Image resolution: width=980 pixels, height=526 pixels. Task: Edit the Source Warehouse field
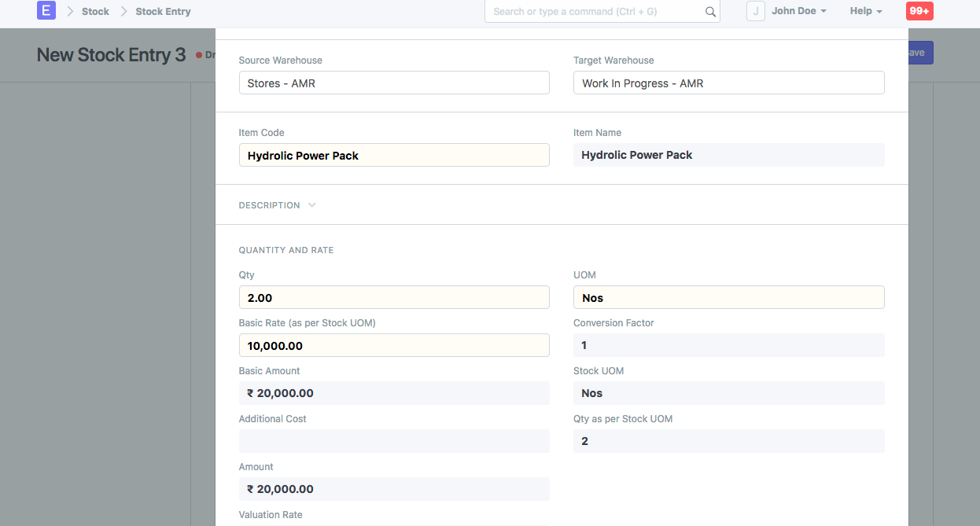394,83
